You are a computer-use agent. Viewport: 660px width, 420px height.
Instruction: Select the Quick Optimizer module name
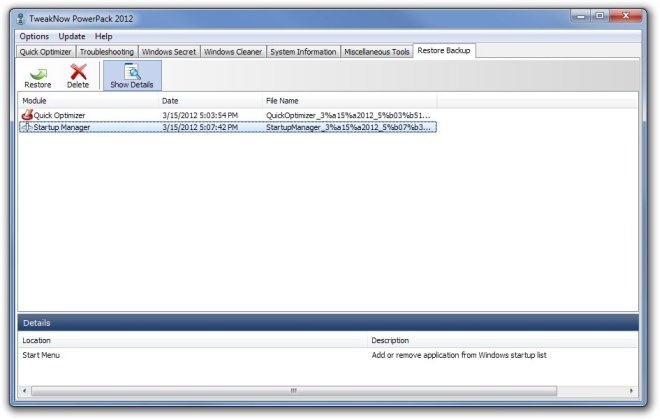coord(59,115)
